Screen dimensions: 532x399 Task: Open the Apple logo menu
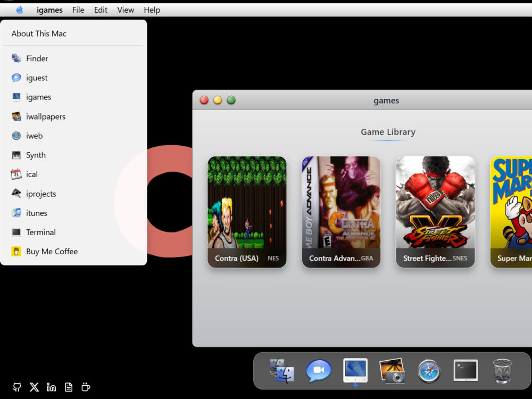click(20, 10)
